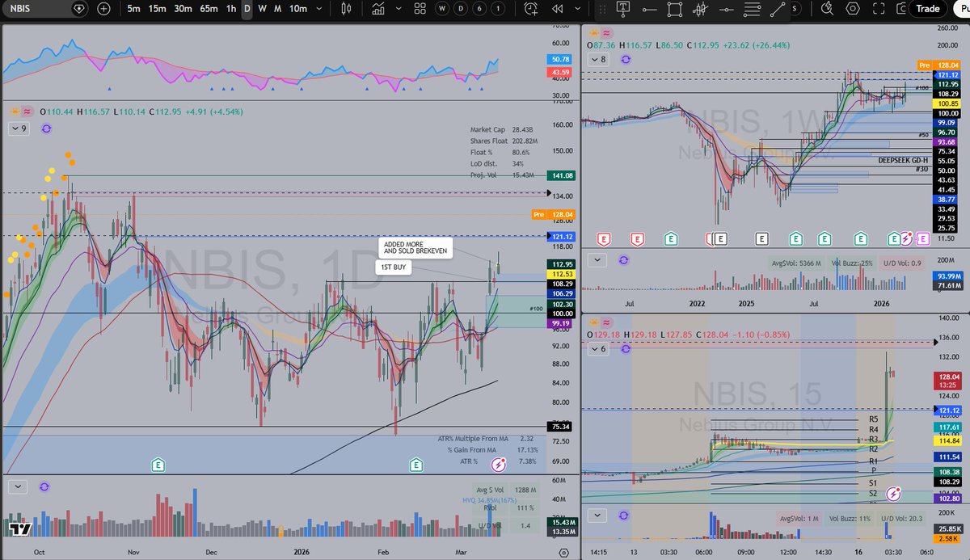Click the plus compare symbol icon

point(103,9)
